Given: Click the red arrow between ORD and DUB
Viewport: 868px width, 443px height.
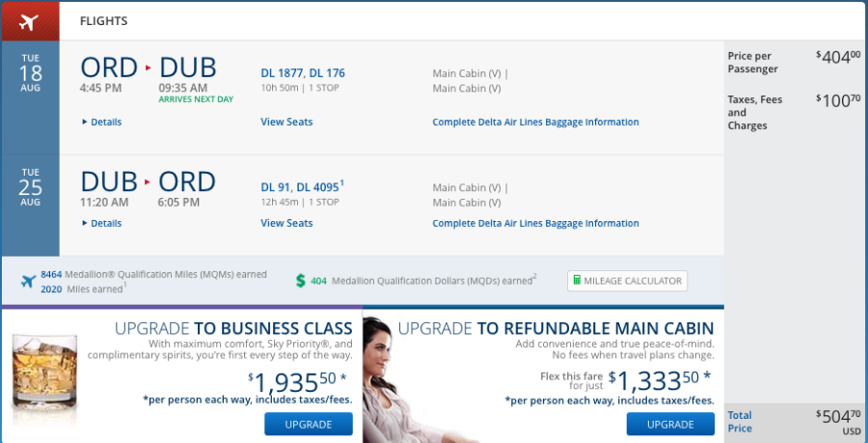Looking at the screenshot, I should (148, 68).
